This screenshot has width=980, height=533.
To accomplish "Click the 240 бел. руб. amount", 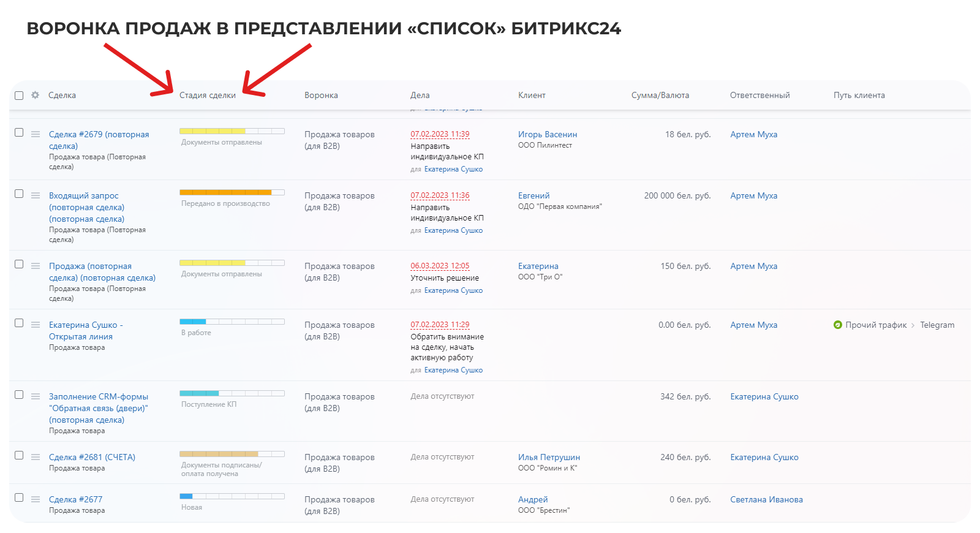I will [x=685, y=457].
